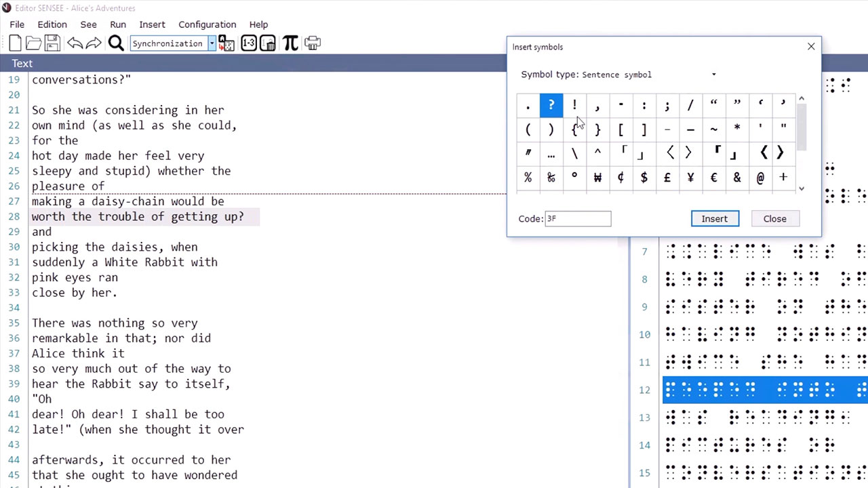Select the plus sign symbol
The width and height of the screenshot is (868, 488).
783,178
